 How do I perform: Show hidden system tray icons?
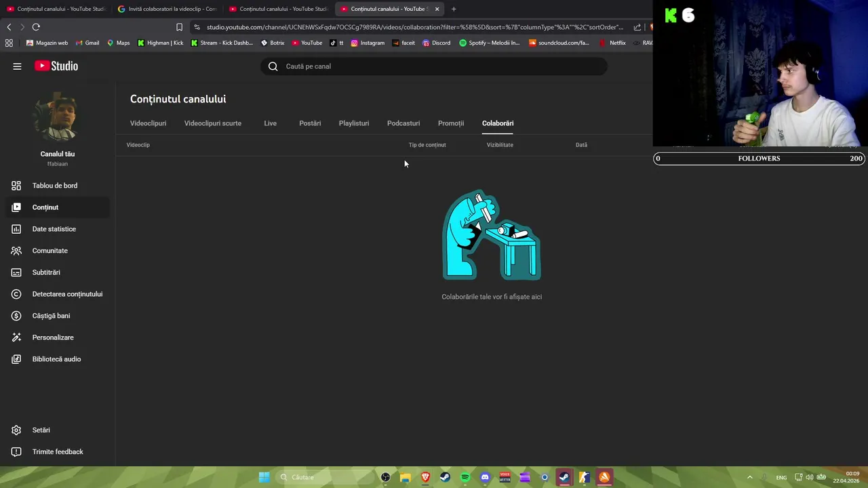click(x=749, y=477)
